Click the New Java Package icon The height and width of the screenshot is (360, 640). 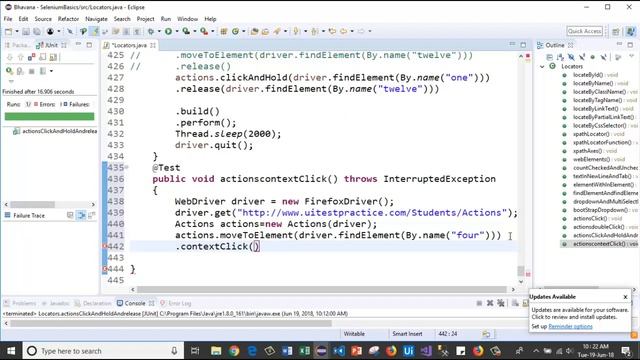(223, 31)
